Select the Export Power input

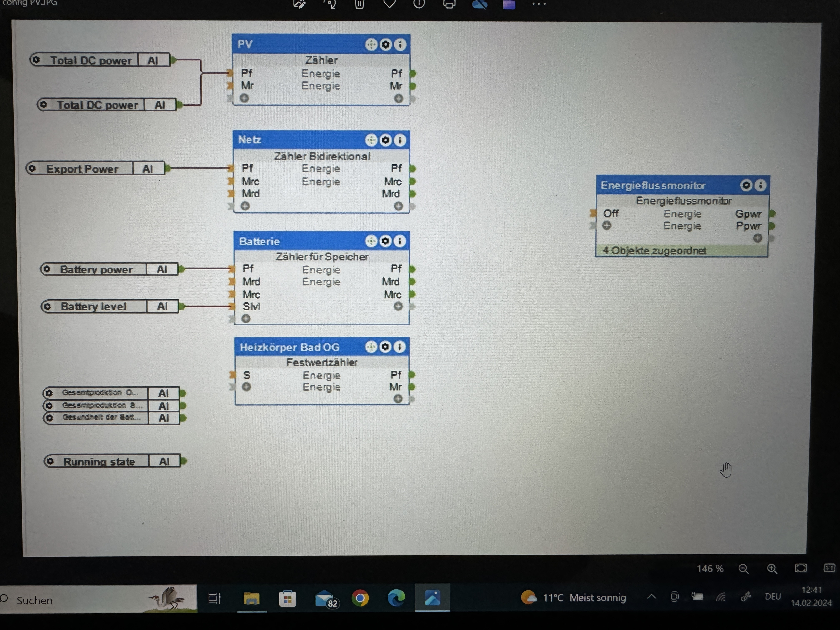(x=82, y=169)
